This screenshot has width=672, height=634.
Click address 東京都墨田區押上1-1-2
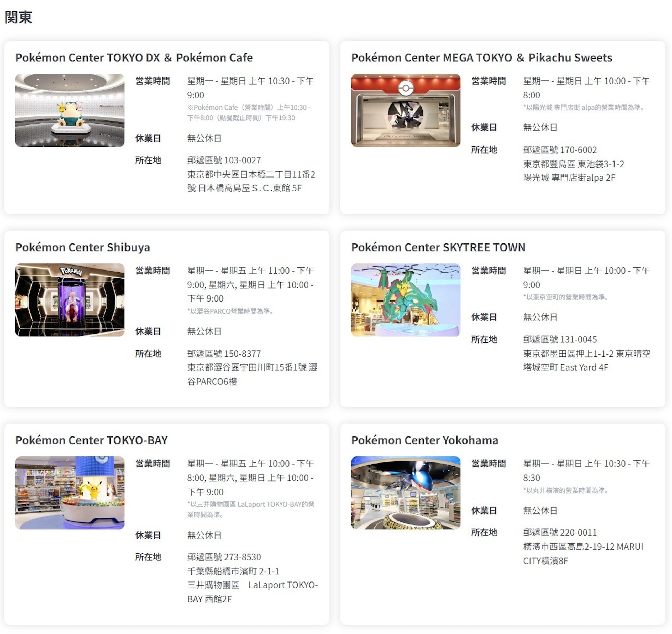pyautogui.click(x=568, y=354)
